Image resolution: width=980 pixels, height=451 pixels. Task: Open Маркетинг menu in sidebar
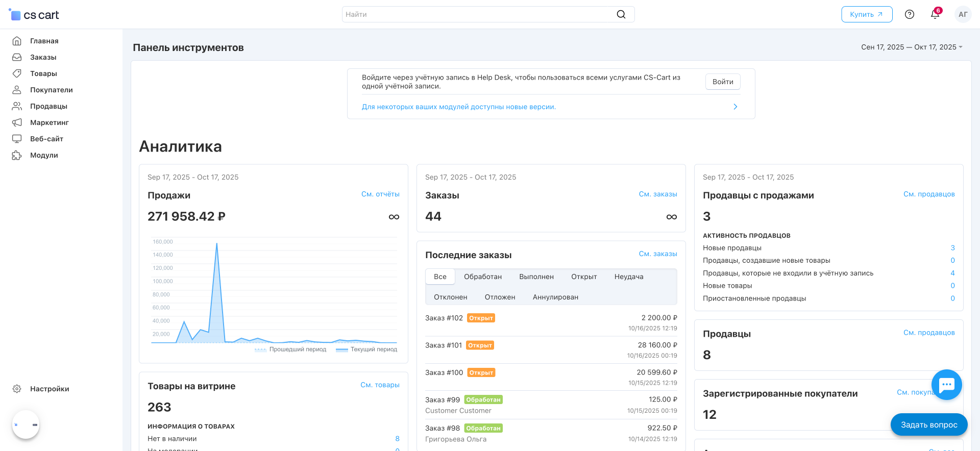[x=49, y=122]
